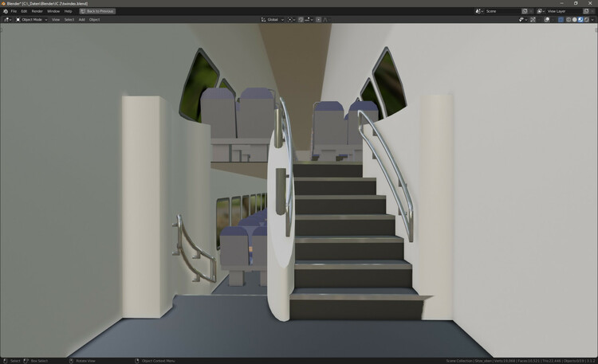598x364 pixels.
Task: Toggle the viewport gizmos icon
Action: tap(533, 20)
